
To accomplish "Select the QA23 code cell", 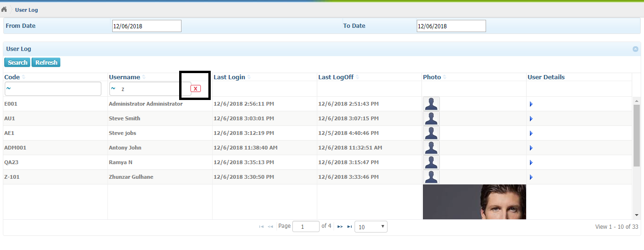I will pos(55,162).
